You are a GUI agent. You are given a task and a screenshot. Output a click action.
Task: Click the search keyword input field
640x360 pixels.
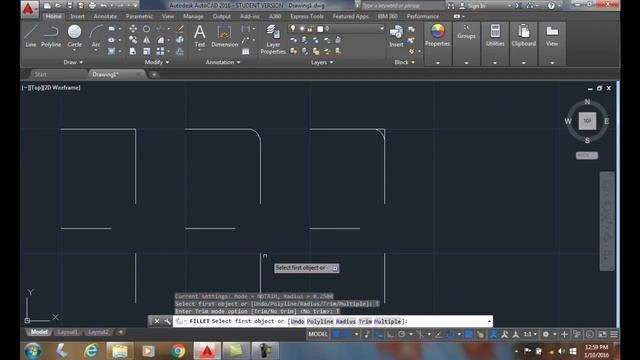(x=402, y=6)
